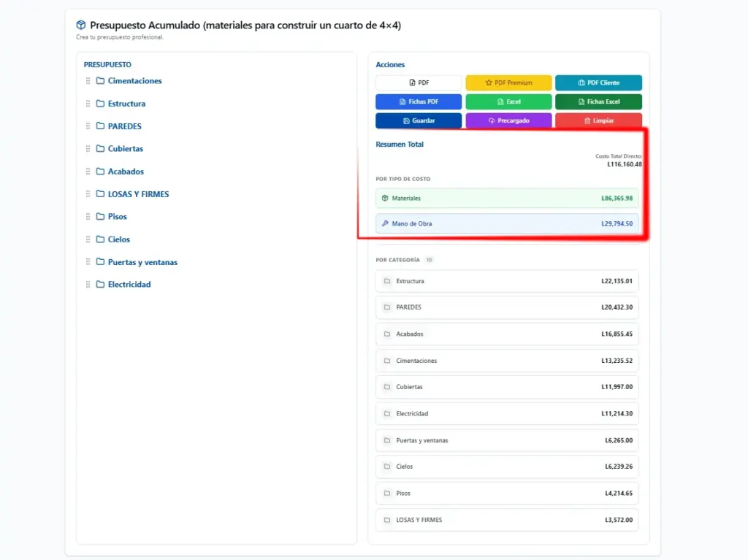Export budget with the PDF button
This screenshot has width=748, height=560.
[419, 83]
